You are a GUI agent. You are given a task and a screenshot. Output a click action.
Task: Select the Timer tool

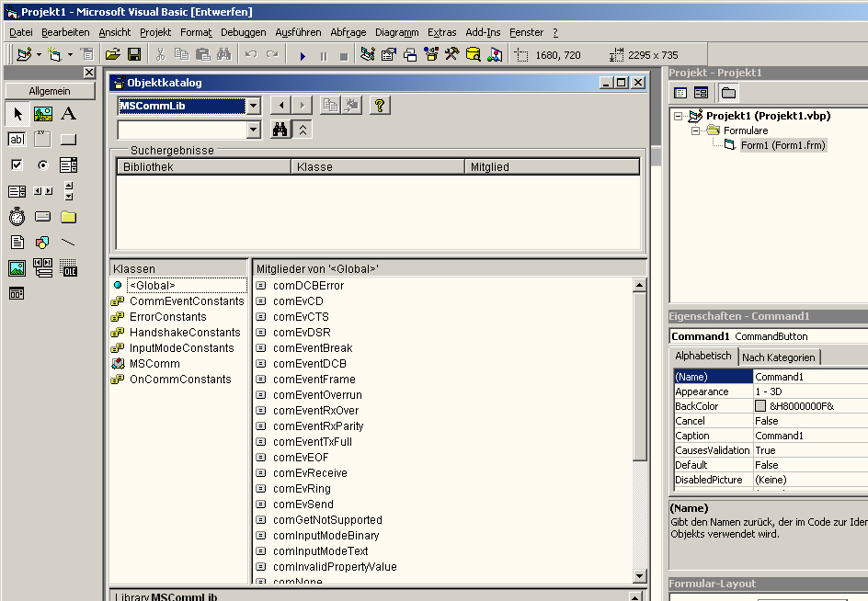click(x=17, y=216)
